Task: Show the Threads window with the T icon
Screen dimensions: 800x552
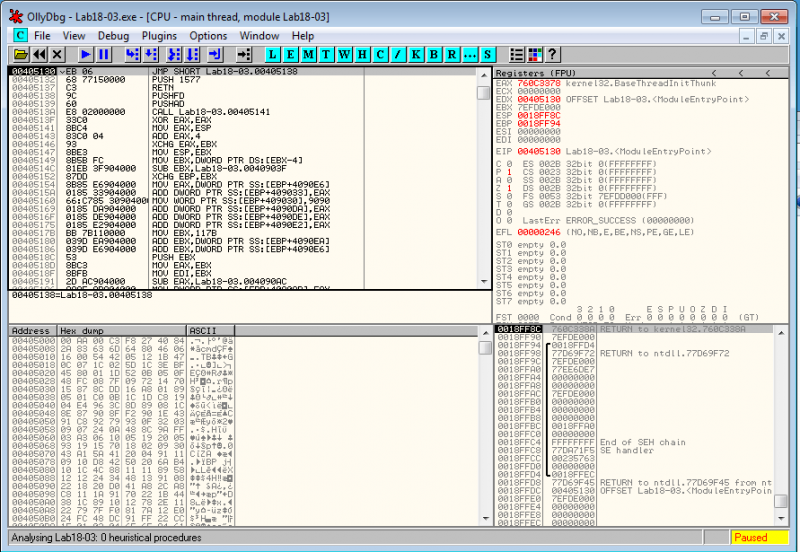Action: [x=326, y=55]
